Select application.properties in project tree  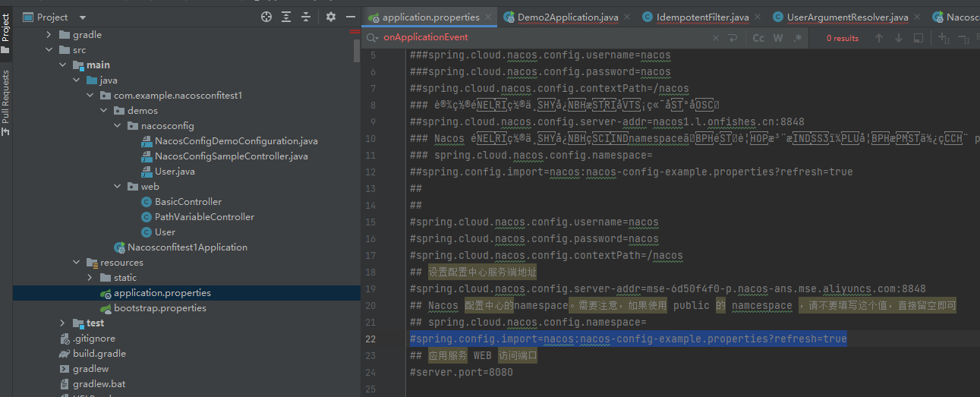click(162, 293)
